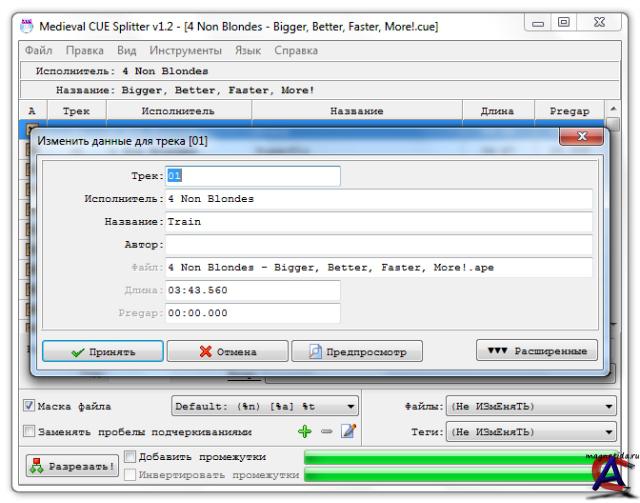Check the Добавить промежутки option
640x503 pixels.
[x=130, y=457]
